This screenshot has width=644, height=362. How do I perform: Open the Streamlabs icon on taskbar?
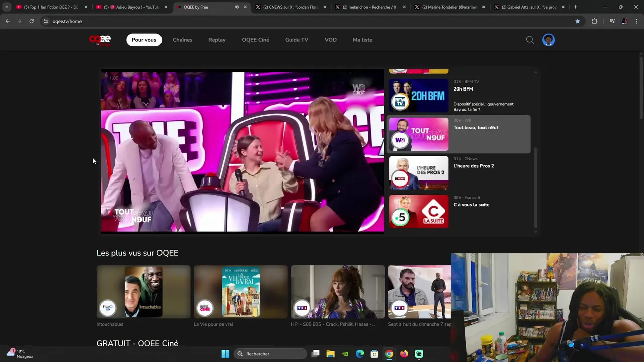pyautogui.click(x=419, y=354)
